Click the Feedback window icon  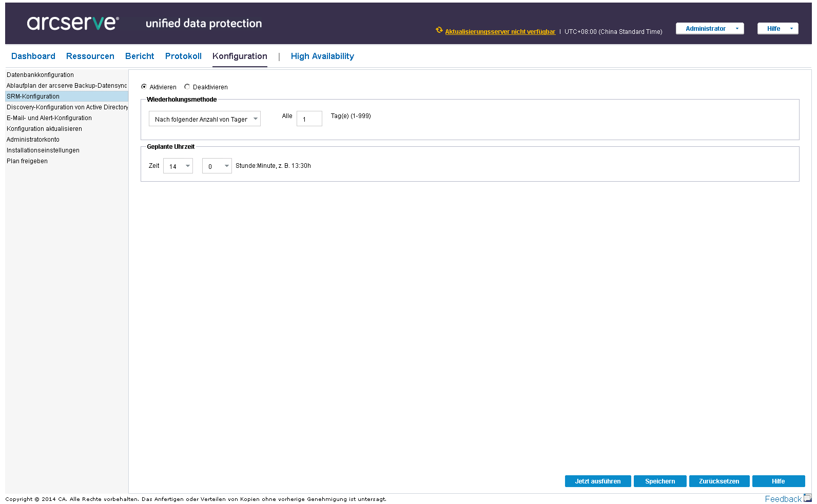click(x=808, y=498)
